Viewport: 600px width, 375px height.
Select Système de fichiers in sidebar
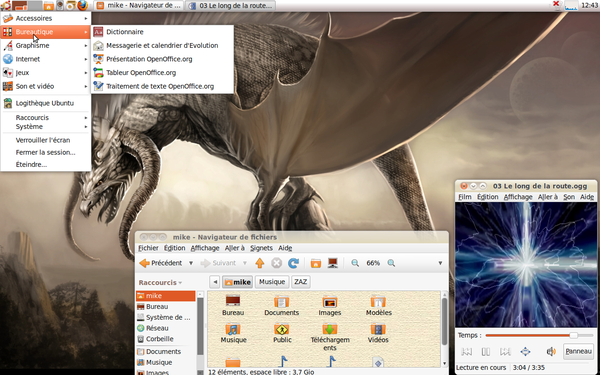166,318
